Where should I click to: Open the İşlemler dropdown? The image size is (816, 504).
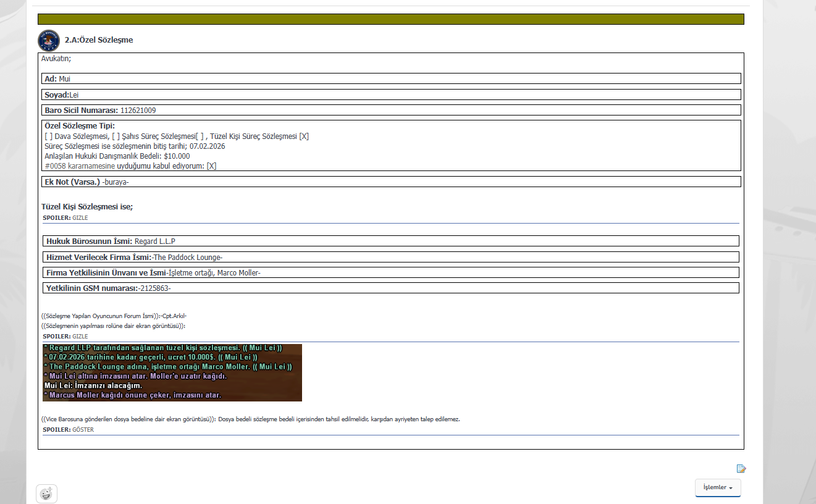click(x=718, y=487)
